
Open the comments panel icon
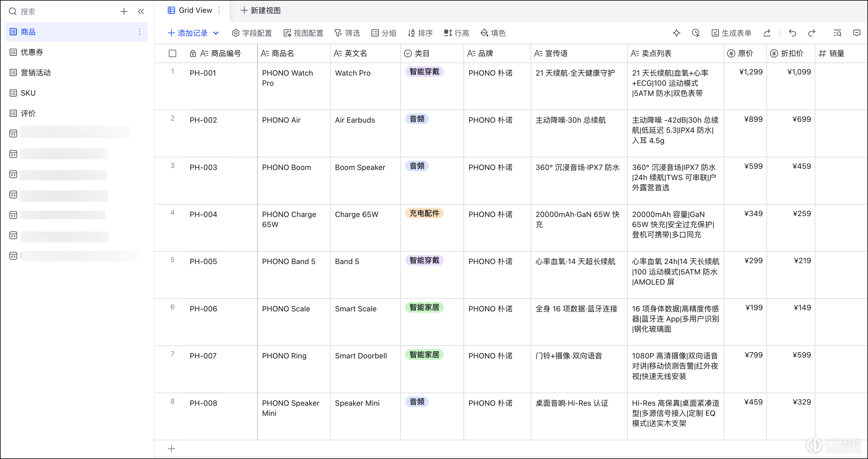pos(857,33)
